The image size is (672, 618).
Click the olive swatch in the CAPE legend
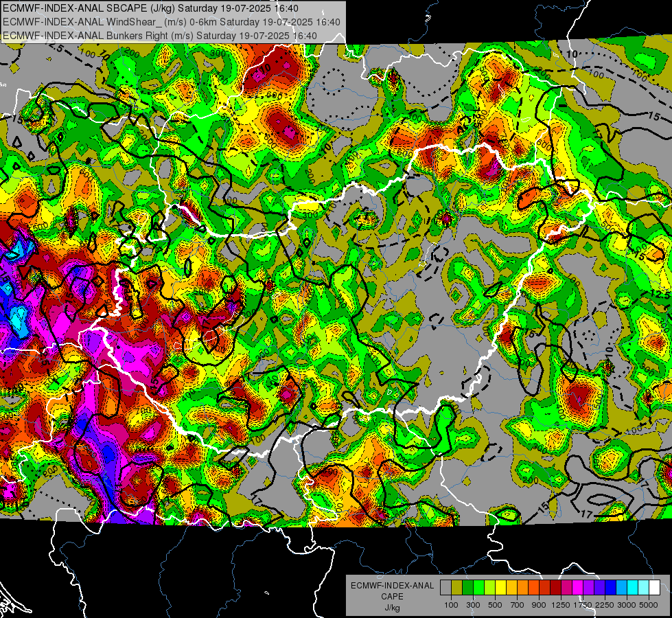457,588
